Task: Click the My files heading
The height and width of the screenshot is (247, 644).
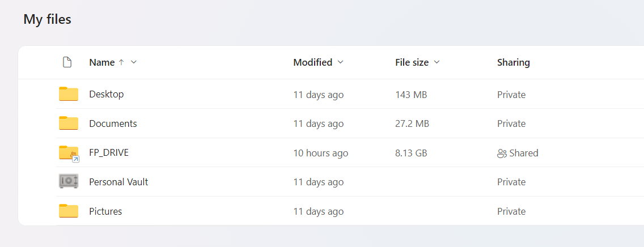Action: click(x=47, y=19)
